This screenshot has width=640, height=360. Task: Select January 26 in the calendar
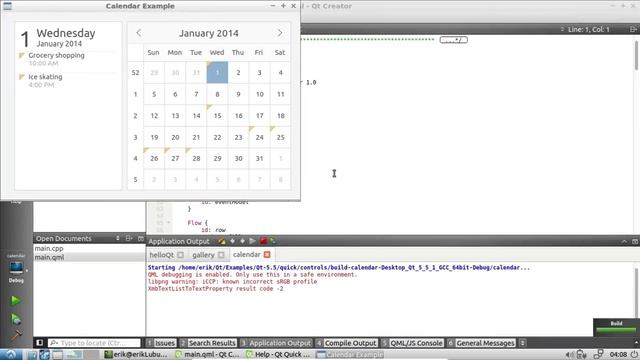pyautogui.click(x=154, y=158)
